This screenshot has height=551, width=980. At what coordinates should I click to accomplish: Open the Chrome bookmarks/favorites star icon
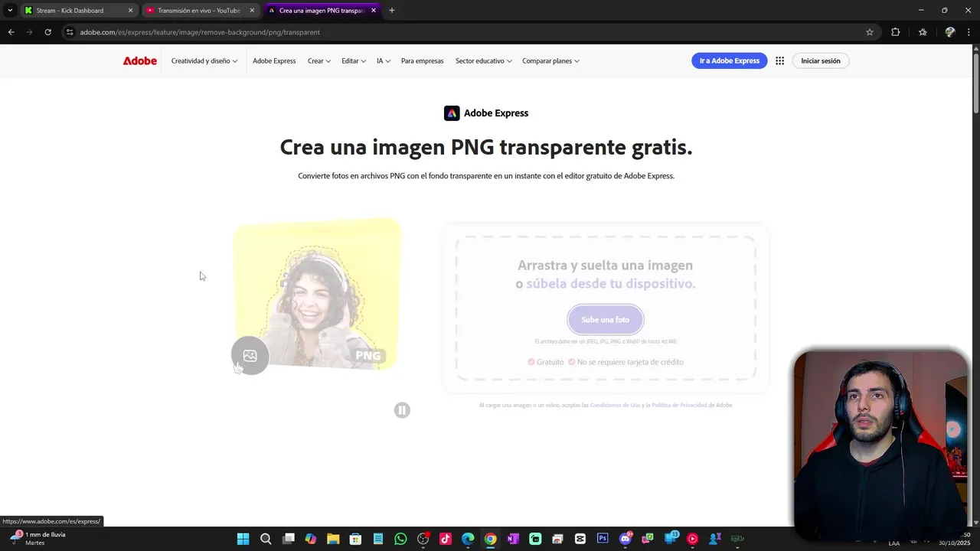click(x=923, y=32)
